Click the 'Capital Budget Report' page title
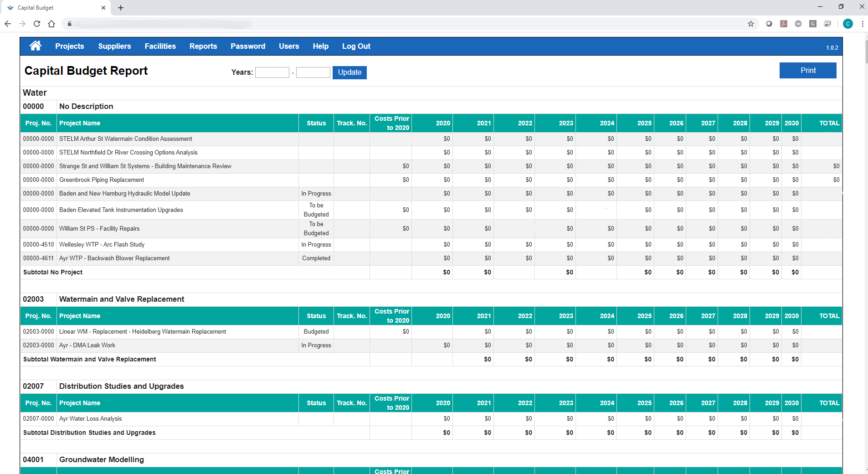Viewport: 868px width, 474px height. point(86,71)
